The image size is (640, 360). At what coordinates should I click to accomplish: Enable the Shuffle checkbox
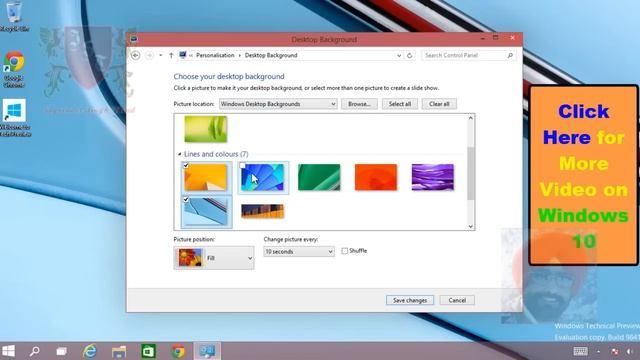coord(344,251)
